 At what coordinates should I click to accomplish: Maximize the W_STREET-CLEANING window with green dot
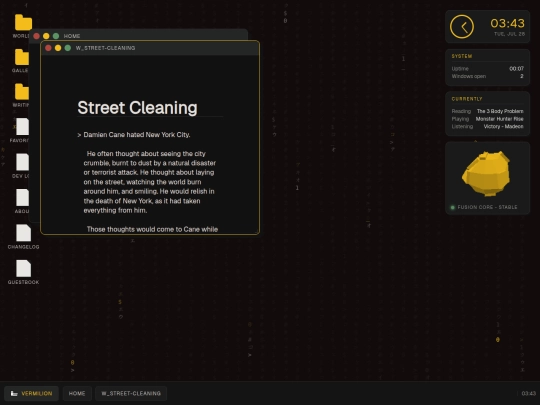click(x=68, y=48)
